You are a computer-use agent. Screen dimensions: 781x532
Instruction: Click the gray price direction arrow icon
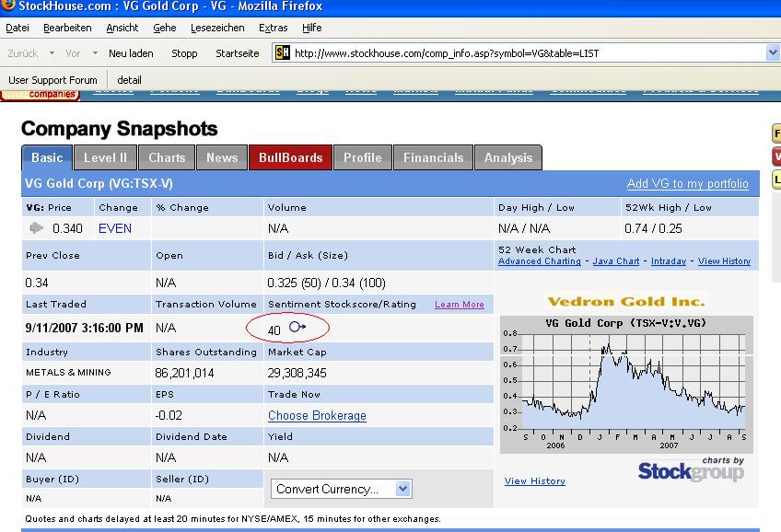point(37,228)
